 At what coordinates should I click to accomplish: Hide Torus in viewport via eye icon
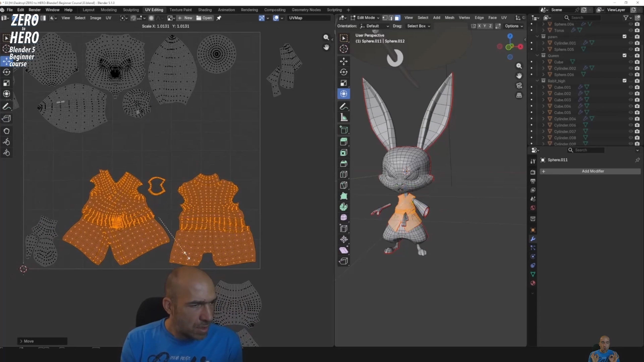pos(631,30)
